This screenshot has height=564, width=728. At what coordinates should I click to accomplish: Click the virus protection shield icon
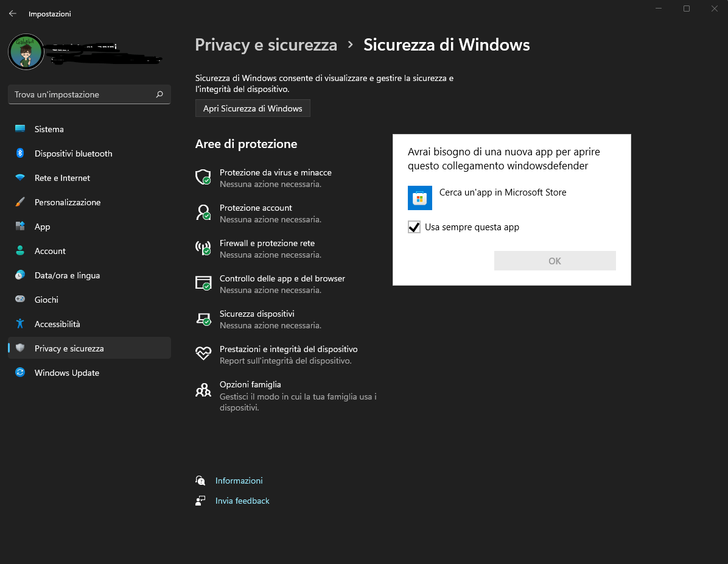pyautogui.click(x=203, y=177)
